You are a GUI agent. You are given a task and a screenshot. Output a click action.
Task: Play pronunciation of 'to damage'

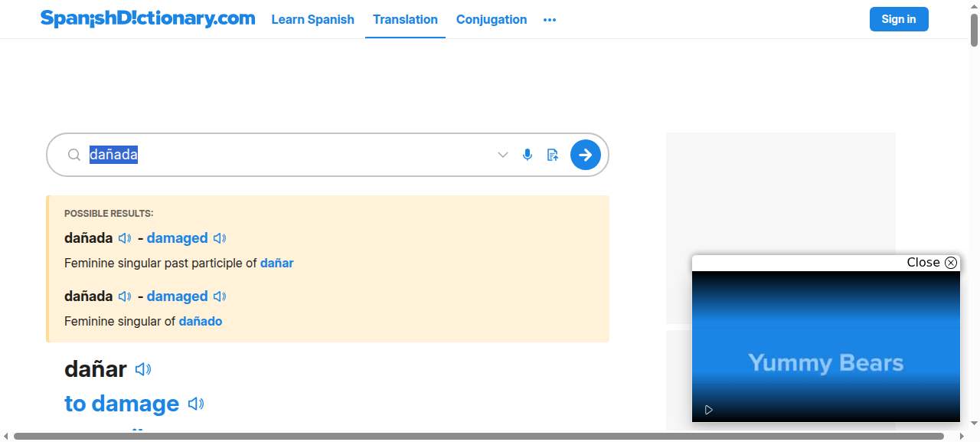[196, 404]
